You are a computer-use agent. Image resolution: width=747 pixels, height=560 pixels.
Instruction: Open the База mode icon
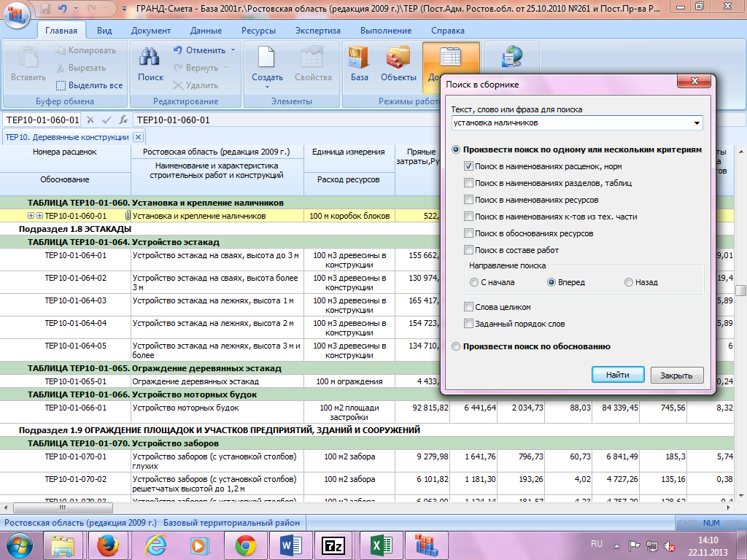coord(359,58)
